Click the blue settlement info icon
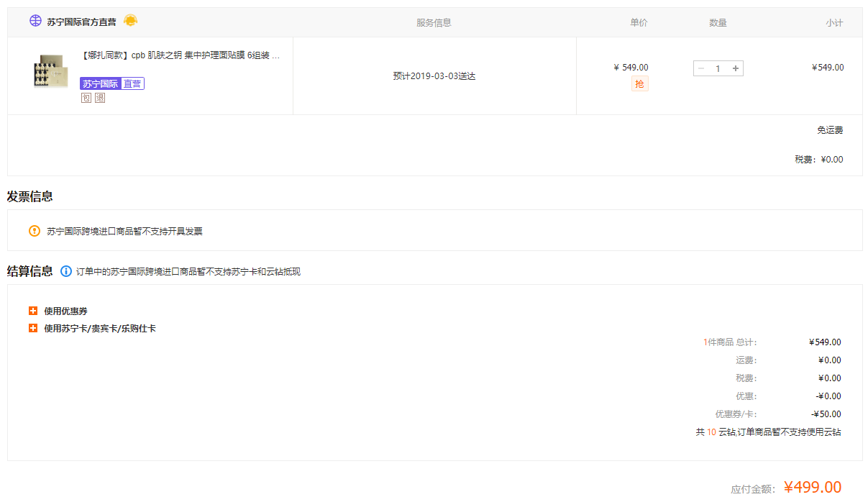The width and height of the screenshot is (868, 497). (x=66, y=271)
